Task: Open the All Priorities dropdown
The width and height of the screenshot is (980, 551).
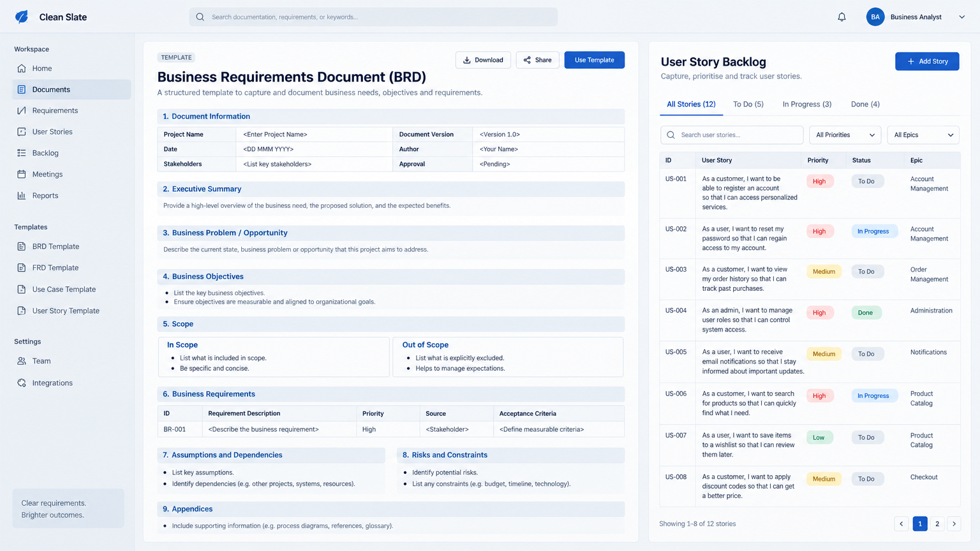Action: coord(845,135)
